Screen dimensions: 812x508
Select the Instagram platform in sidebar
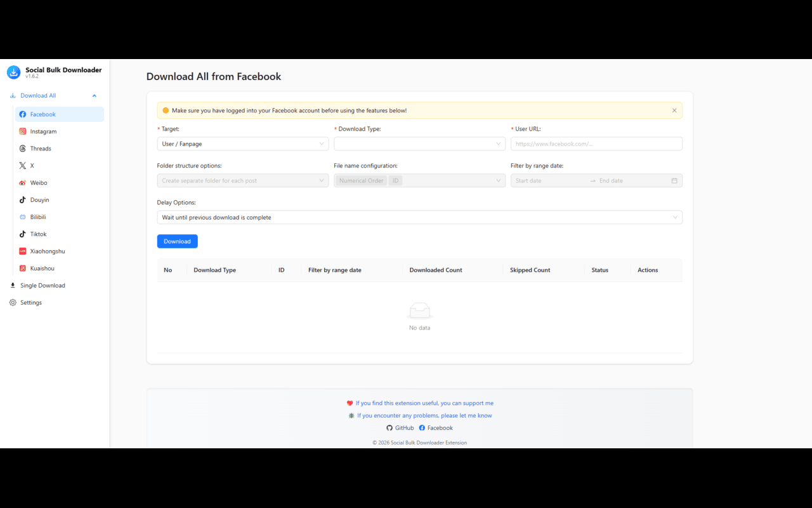coord(43,131)
